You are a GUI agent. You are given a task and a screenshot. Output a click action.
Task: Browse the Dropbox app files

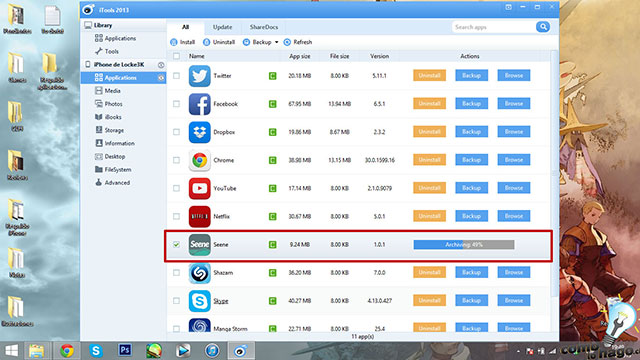[x=513, y=132]
